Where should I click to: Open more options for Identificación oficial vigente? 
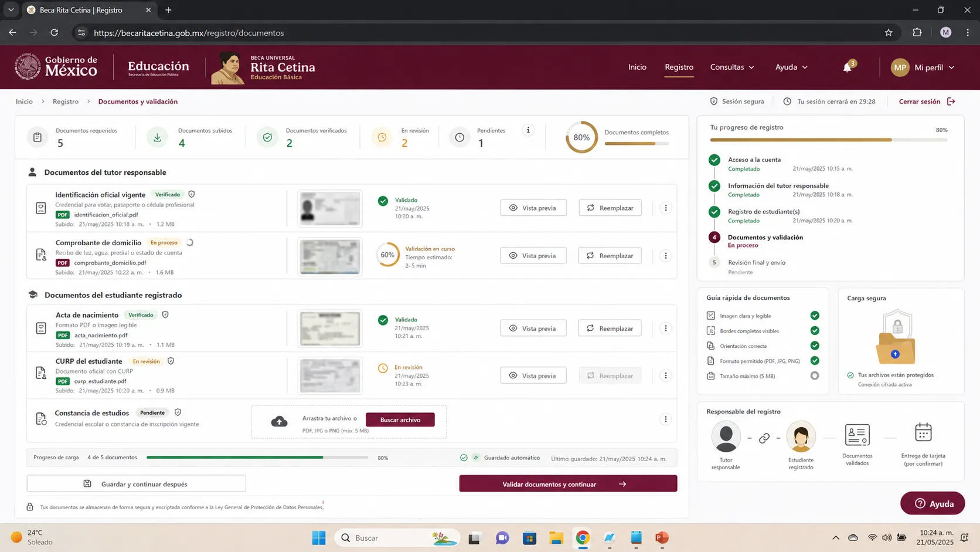coord(665,208)
